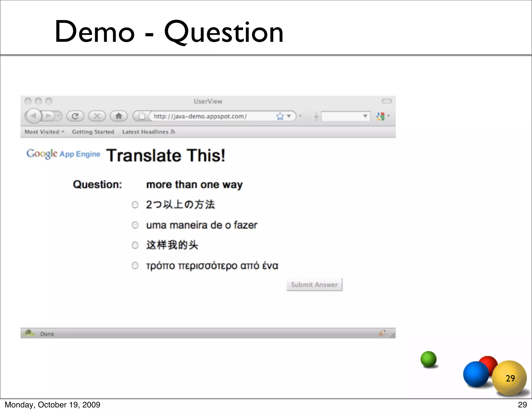Click the Home icon in toolbar

pyautogui.click(x=119, y=116)
